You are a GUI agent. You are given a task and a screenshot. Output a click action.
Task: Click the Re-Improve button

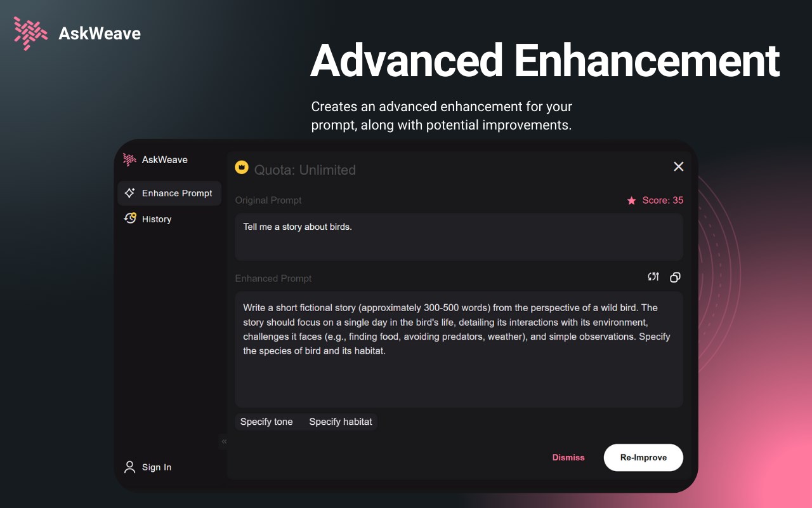pyautogui.click(x=643, y=457)
